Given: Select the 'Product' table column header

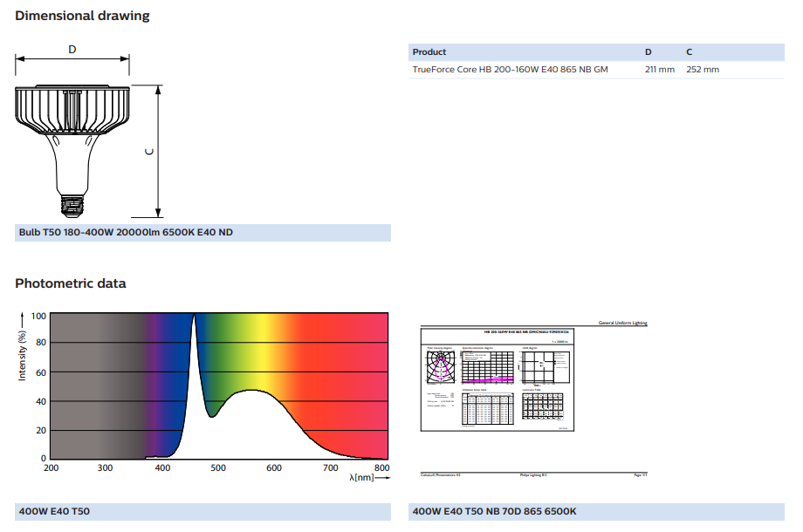Looking at the screenshot, I should click(429, 52).
